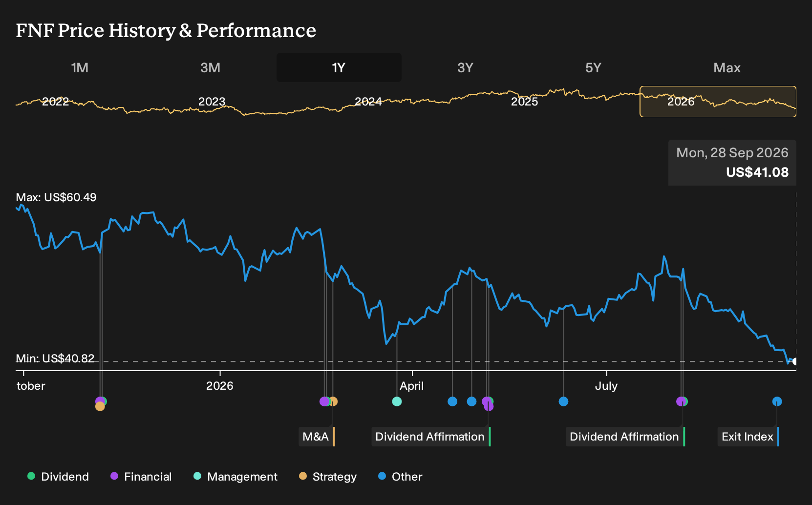
Task: Click 2024 on the overview mini chart
Action: (x=368, y=102)
